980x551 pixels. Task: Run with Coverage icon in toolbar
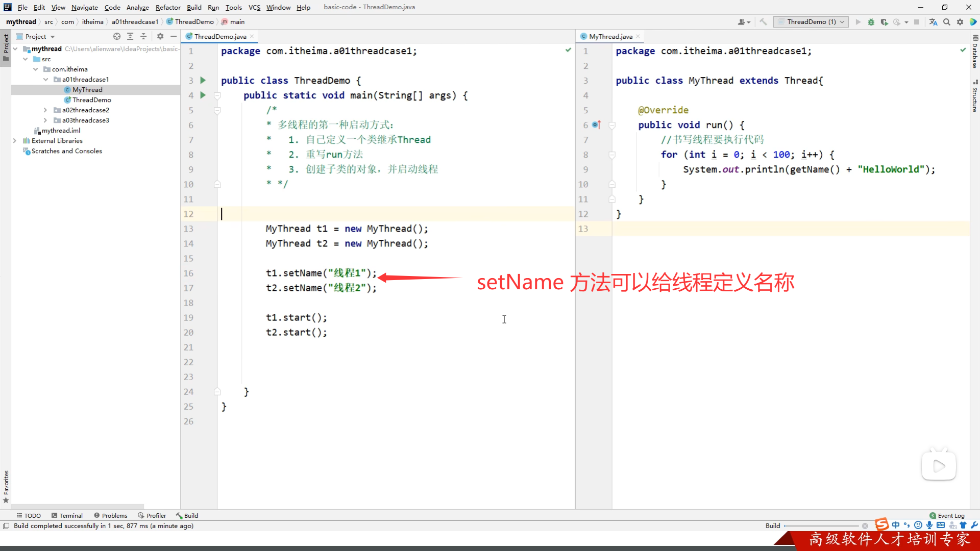click(x=884, y=22)
